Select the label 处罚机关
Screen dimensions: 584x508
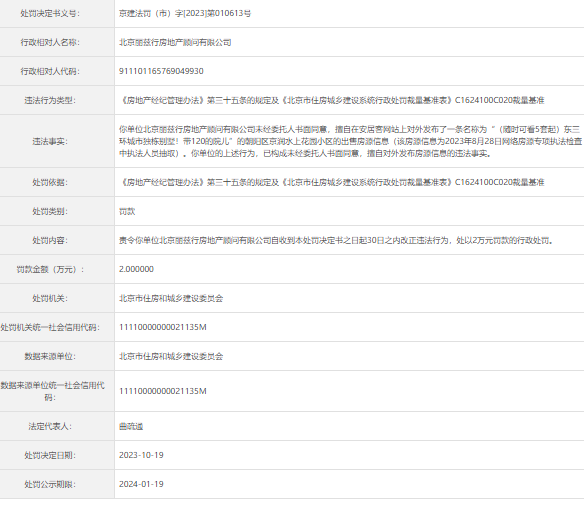click(x=50, y=298)
